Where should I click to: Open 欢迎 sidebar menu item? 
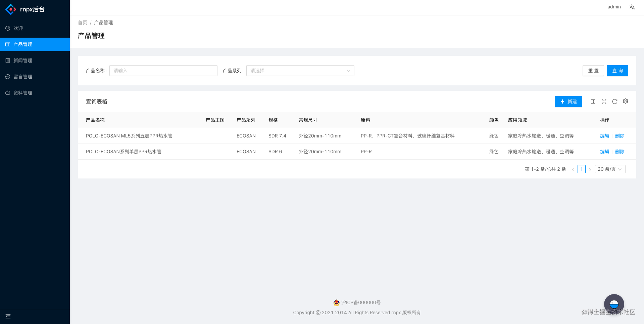[35, 28]
